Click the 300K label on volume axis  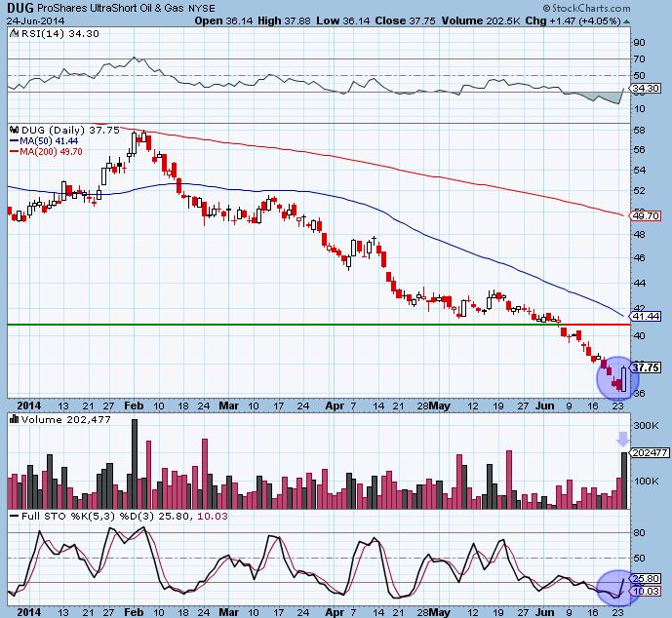coord(646,425)
